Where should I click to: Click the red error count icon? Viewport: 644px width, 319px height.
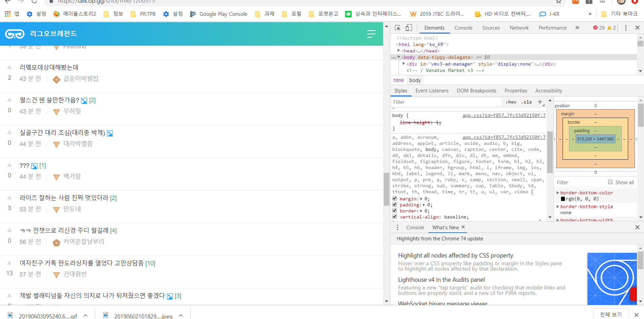coord(595,28)
